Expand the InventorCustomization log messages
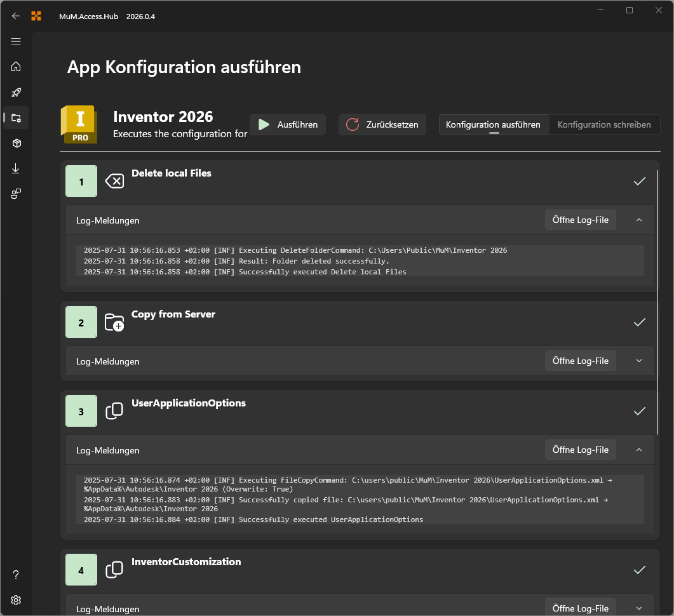This screenshot has width=674, height=616. point(639,608)
